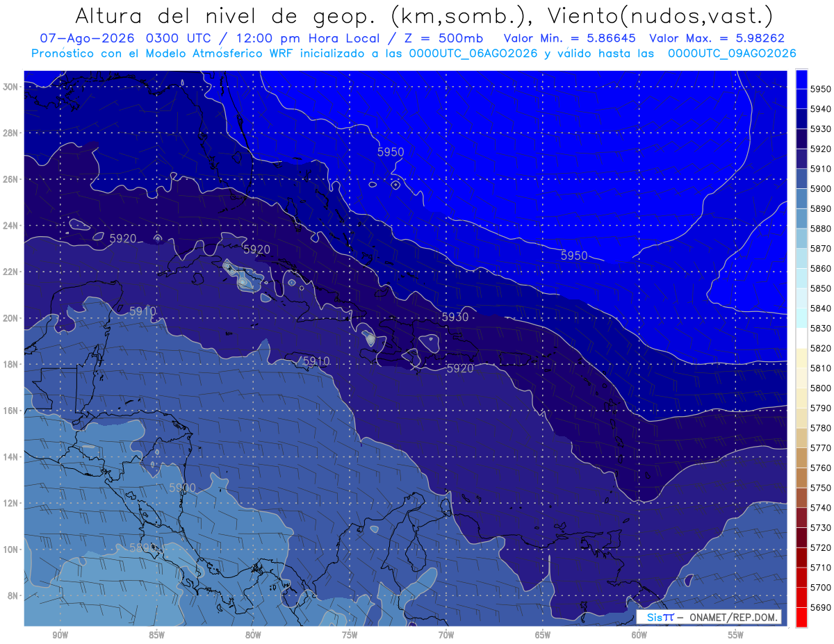
Task: Click the '14N' latitude axis label
Action: tap(10, 457)
